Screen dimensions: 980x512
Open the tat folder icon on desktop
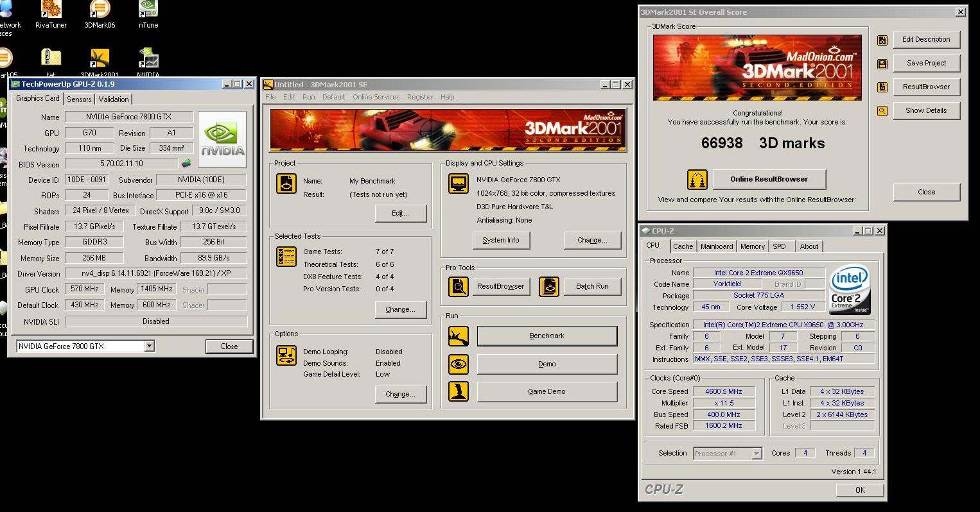(51, 58)
